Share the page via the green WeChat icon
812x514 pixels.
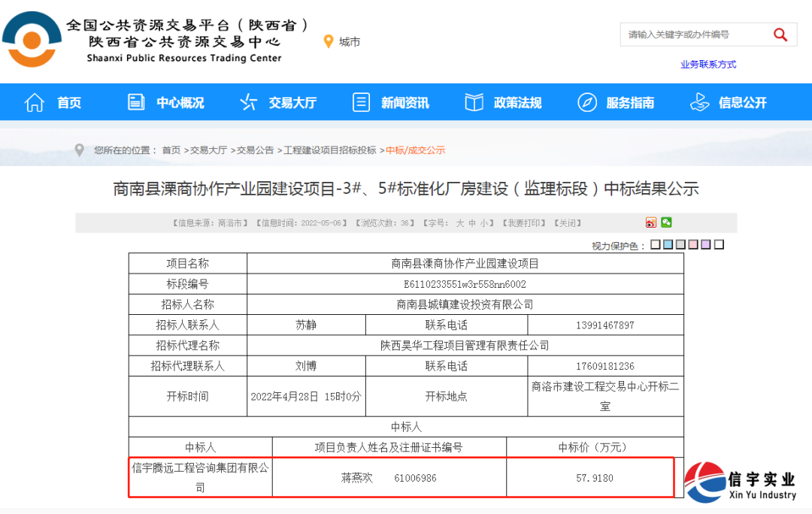coord(666,222)
